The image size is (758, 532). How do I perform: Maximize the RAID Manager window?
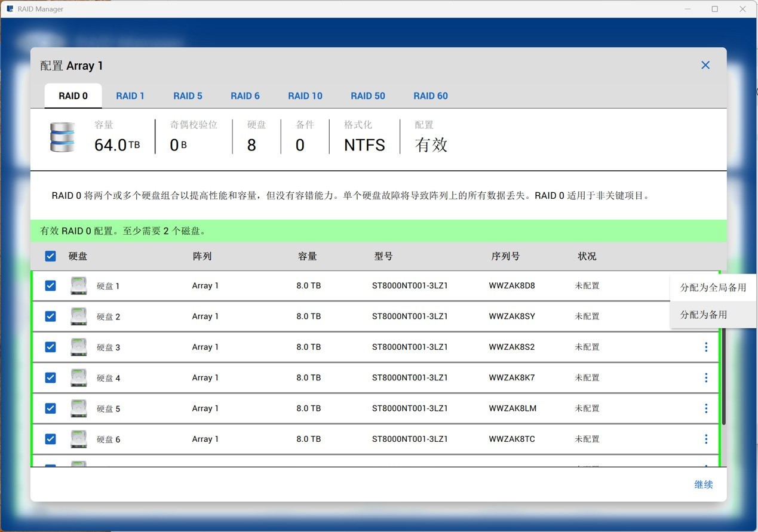click(714, 9)
